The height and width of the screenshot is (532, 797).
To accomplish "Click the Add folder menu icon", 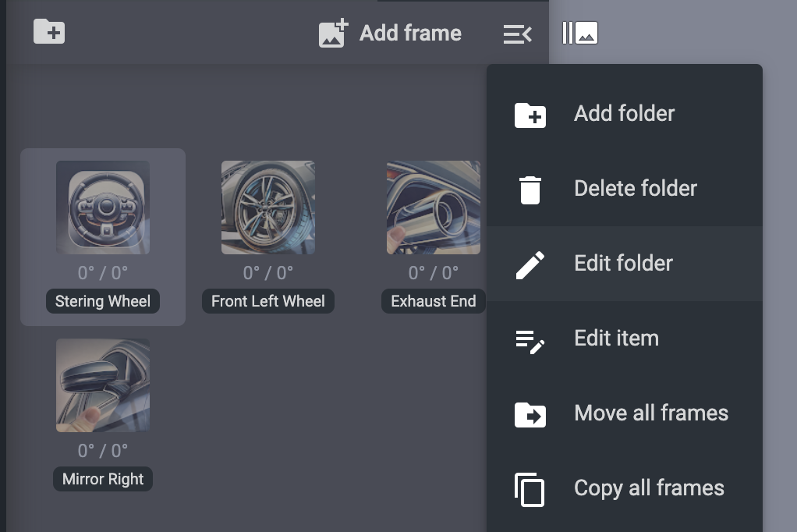I will pyautogui.click(x=530, y=115).
